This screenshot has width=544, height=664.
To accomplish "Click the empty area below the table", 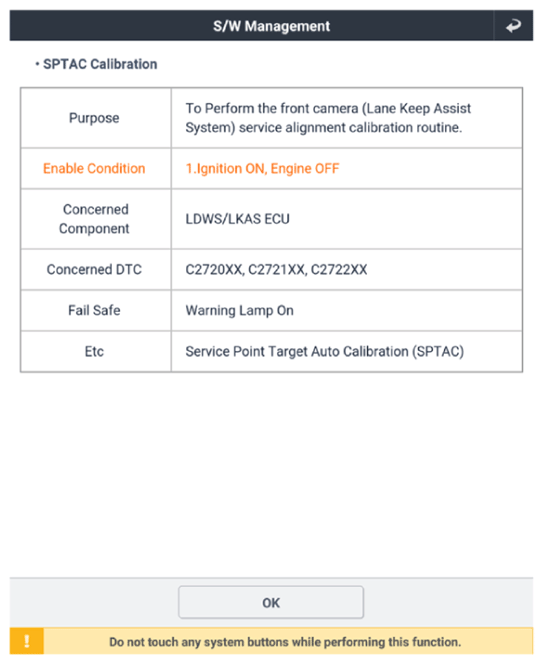I will (271, 474).
